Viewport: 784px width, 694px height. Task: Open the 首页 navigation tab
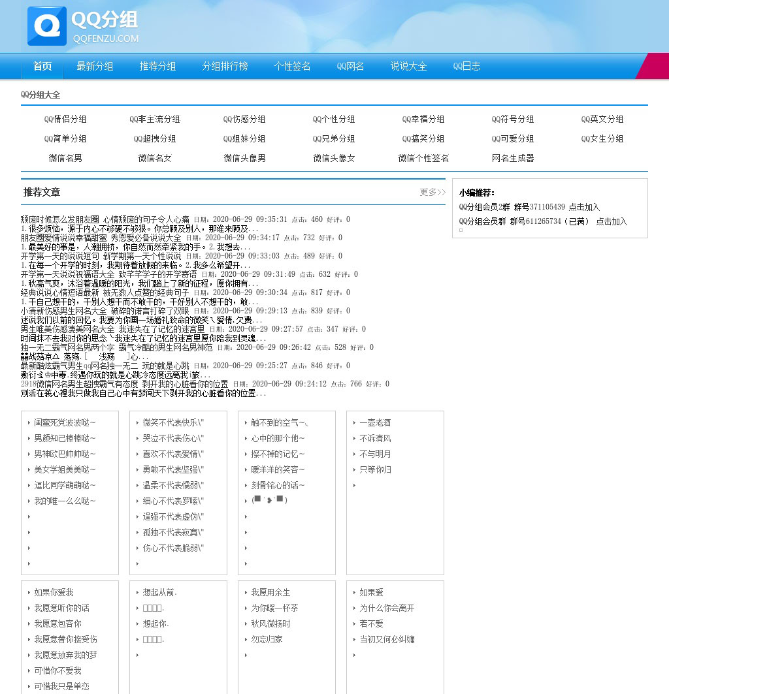[x=42, y=66]
